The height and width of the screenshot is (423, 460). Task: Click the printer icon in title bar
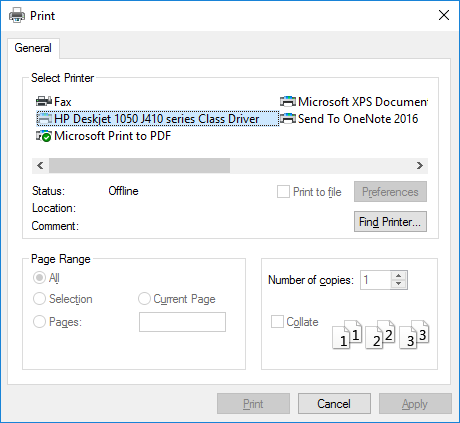(x=17, y=15)
